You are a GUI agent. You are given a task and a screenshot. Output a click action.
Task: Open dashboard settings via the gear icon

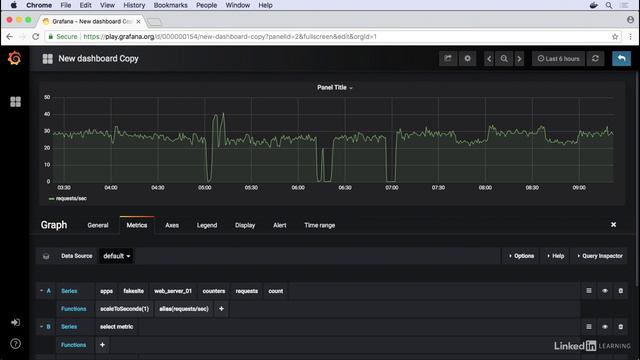pos(467,58)
